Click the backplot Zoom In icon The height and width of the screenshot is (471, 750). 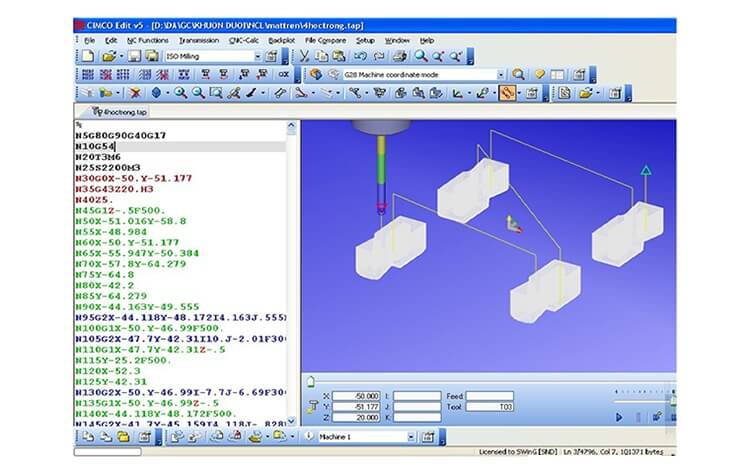pos(180,93)
